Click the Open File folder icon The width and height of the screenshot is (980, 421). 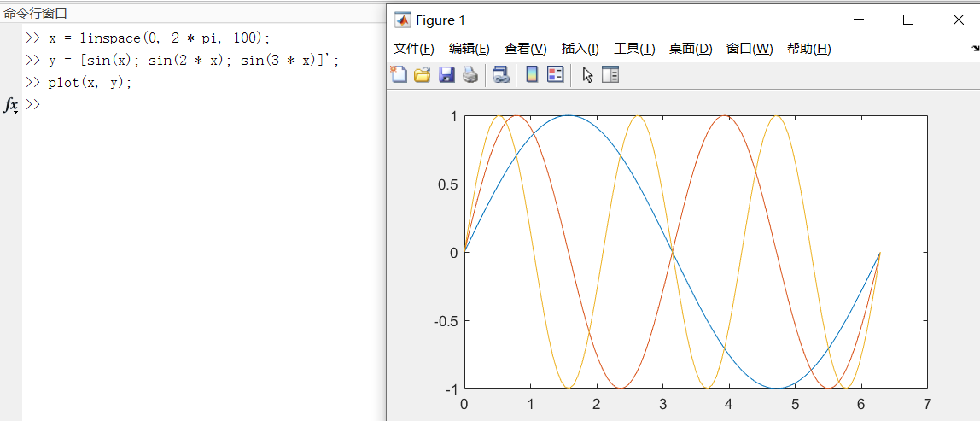(x=423, y=75)
